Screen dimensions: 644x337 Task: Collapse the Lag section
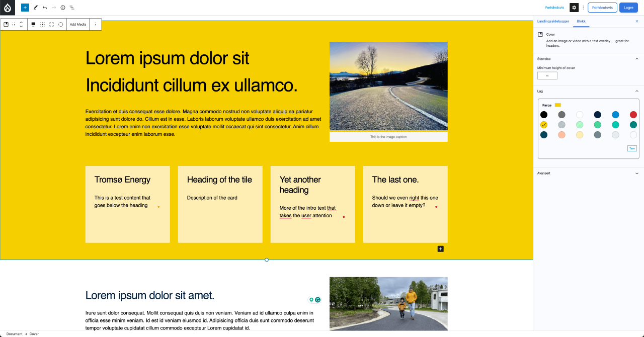[636, 91]
